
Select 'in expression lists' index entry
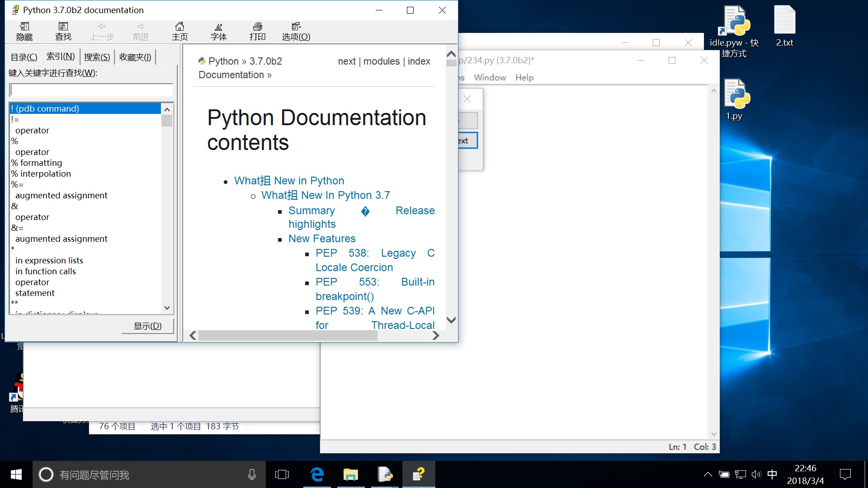[x=49, y=260]
